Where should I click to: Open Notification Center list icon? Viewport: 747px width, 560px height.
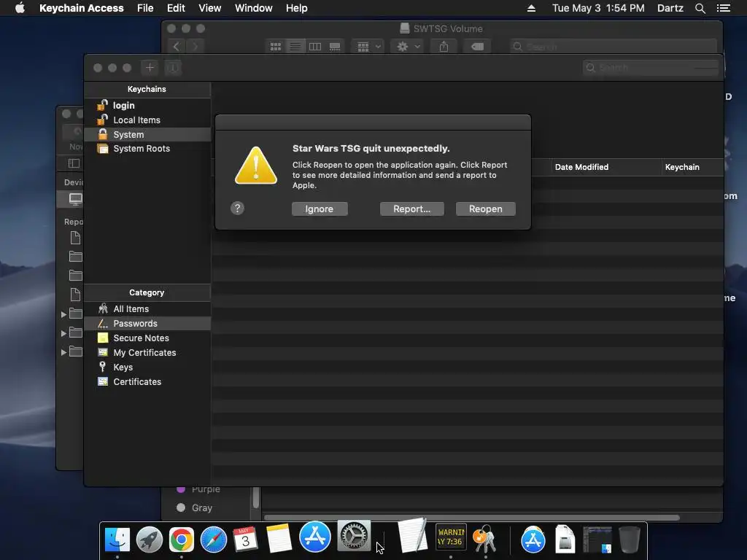point(723,8)
